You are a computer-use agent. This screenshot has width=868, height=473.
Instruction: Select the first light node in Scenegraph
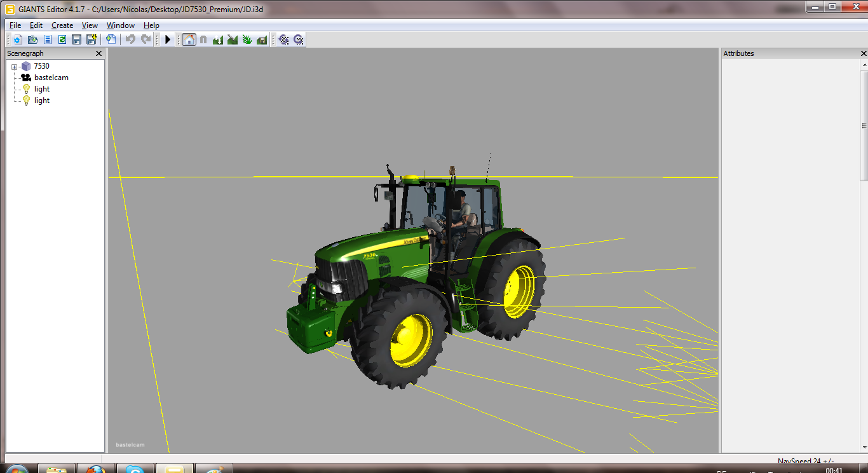click(42, 89)
